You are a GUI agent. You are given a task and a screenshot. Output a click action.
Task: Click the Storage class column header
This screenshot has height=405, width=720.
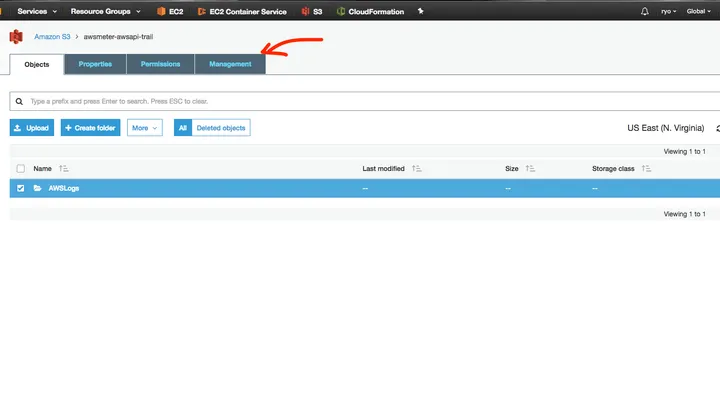[613, 169]
